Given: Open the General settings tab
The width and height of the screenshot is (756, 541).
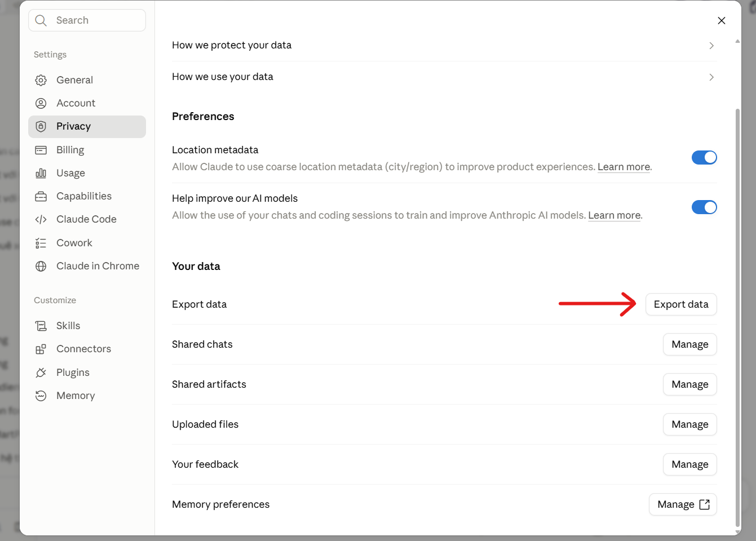Looking at the screenshot, I should click(87, 80).
